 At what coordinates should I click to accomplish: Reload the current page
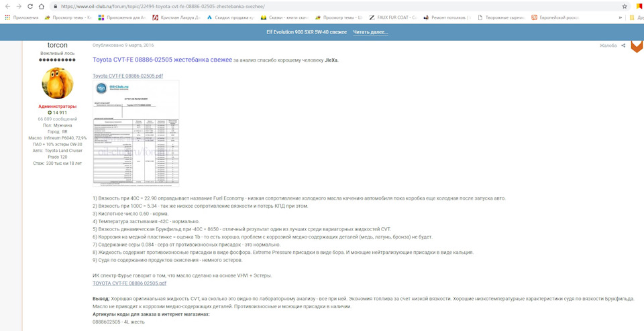[x=30, y=7]
